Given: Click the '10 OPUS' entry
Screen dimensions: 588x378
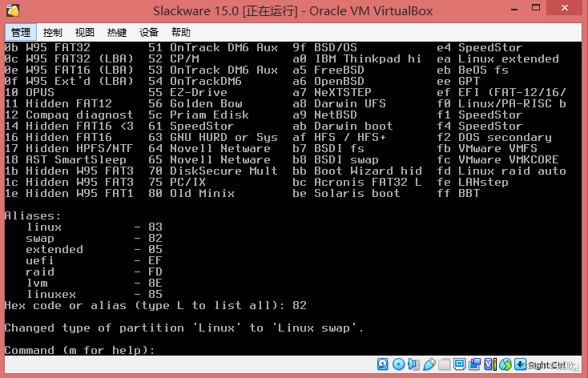Looking at the screenshot, I should click(x=30, y=92).
